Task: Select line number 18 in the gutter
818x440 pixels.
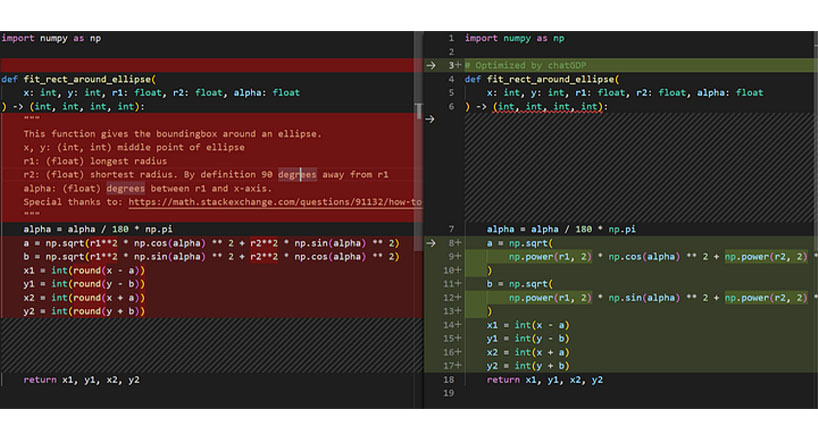Action: click(x=449, y=379)
